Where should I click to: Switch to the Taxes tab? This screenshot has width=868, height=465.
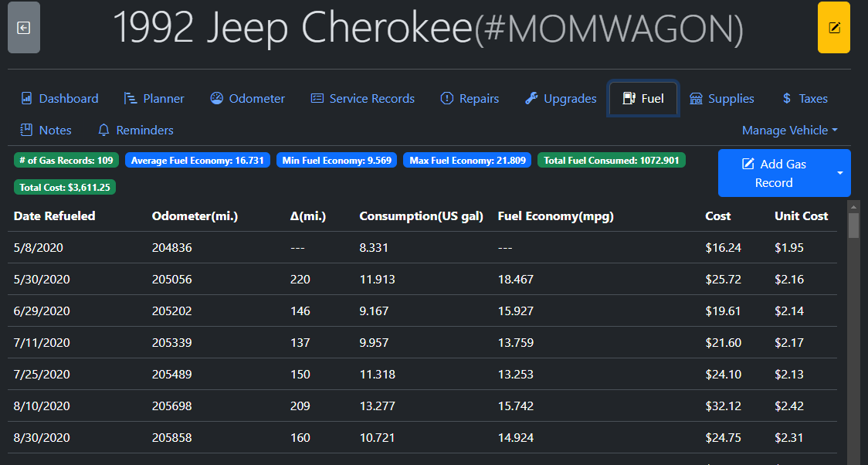click(805, 99)
